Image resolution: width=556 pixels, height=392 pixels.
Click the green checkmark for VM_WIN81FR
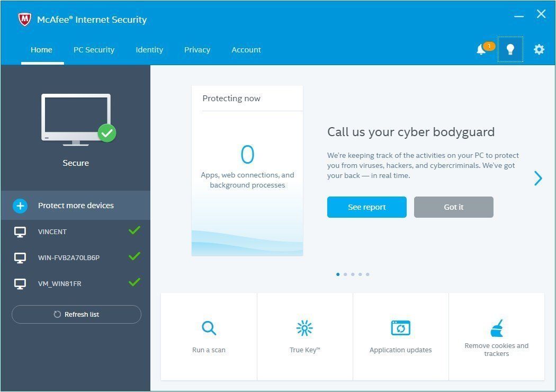point(134,282)
